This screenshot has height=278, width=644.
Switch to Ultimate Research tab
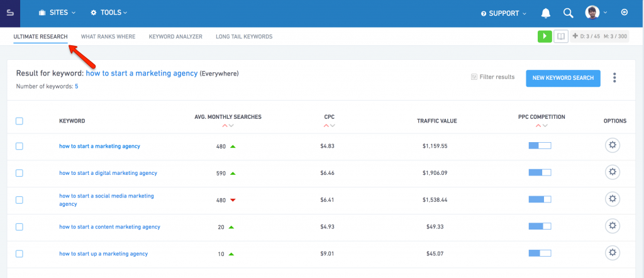pos(40,36)
